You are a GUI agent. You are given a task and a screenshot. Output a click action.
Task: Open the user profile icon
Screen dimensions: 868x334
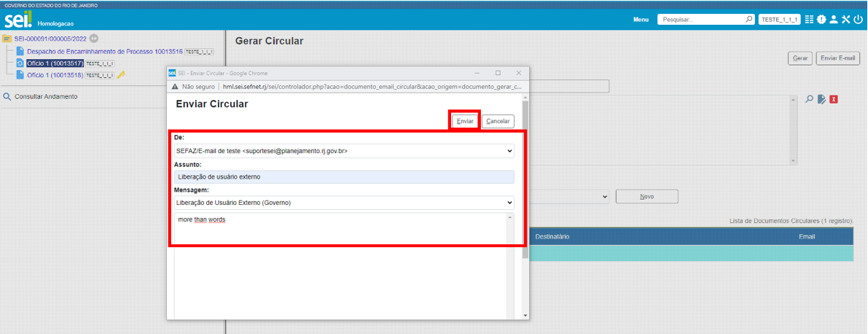click(x=834, y=20)
